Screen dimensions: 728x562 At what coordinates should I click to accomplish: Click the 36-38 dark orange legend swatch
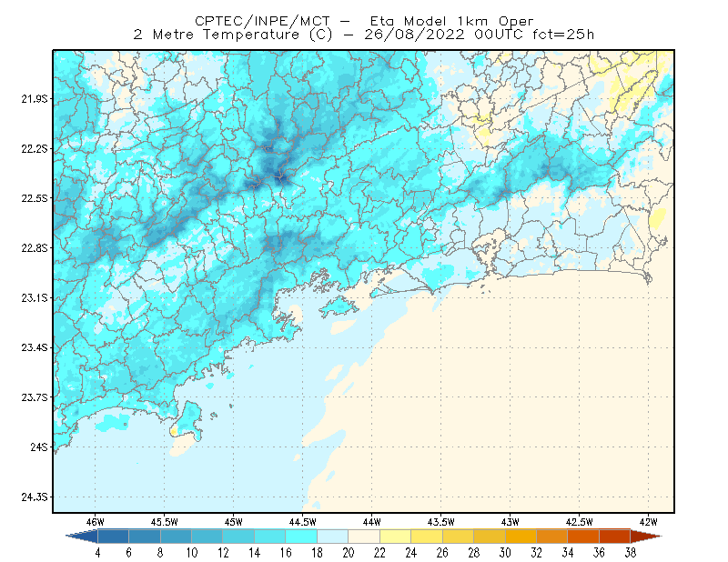click(x=614, y=537)
